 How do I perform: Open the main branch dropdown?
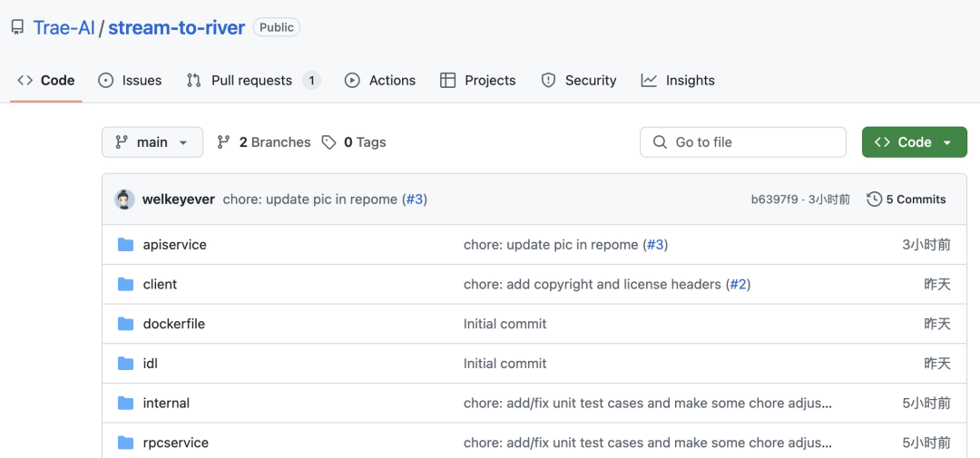click(152, 142)
